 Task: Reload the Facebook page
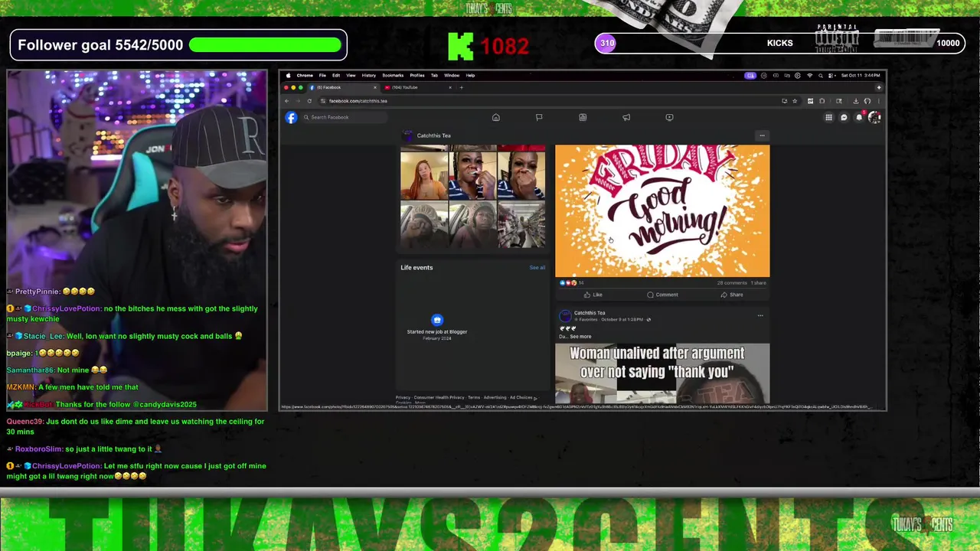coord(309,101)
